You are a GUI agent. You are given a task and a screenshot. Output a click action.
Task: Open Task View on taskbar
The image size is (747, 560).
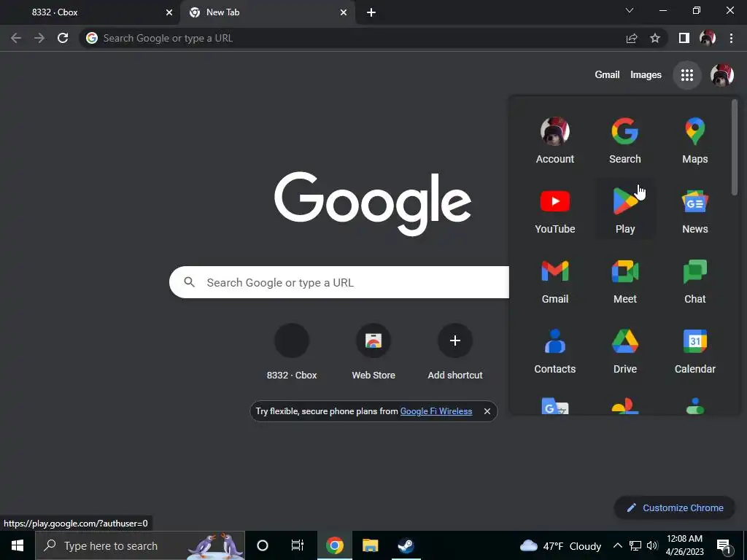click(x=298, y=545)
